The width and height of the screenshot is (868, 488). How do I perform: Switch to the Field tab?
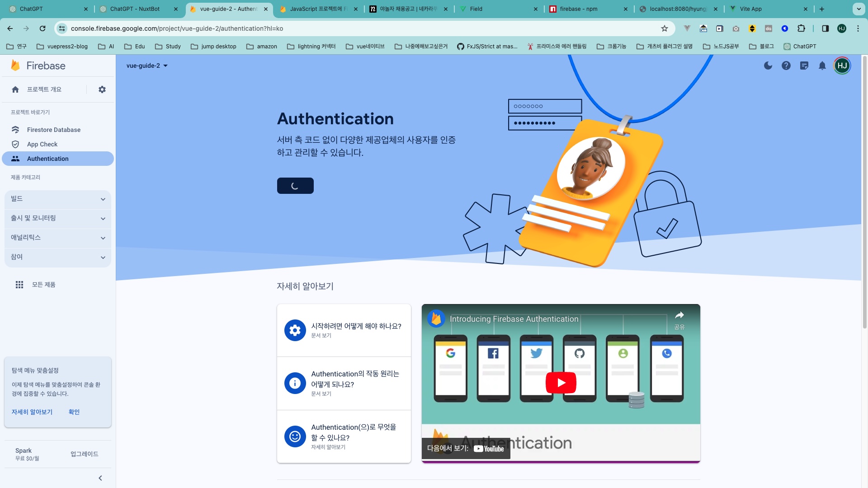[499, 9]
